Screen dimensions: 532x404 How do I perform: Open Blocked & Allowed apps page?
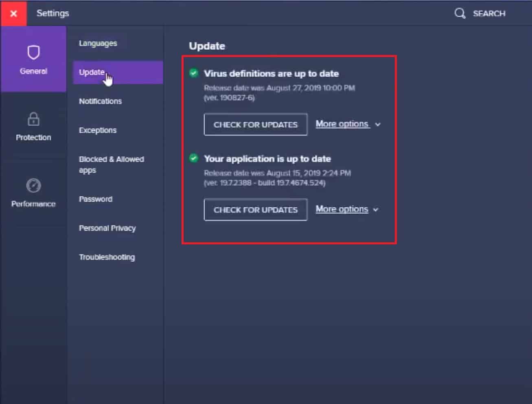[x=112, y=165]
